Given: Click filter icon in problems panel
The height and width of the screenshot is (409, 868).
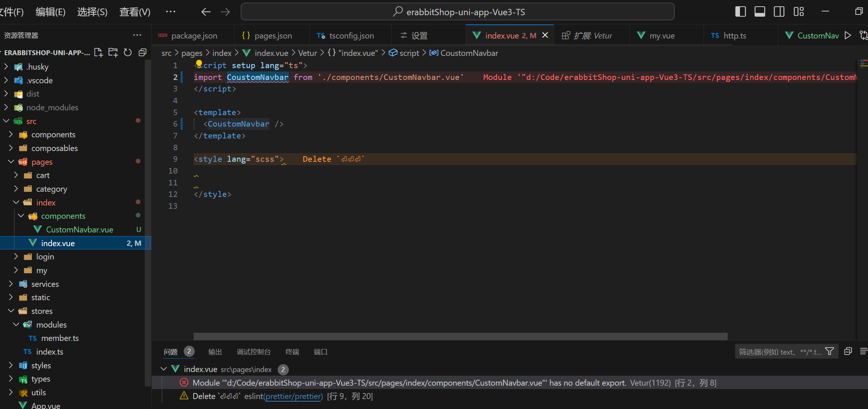Looking at the screenshot, I should [x=829, y=351].
